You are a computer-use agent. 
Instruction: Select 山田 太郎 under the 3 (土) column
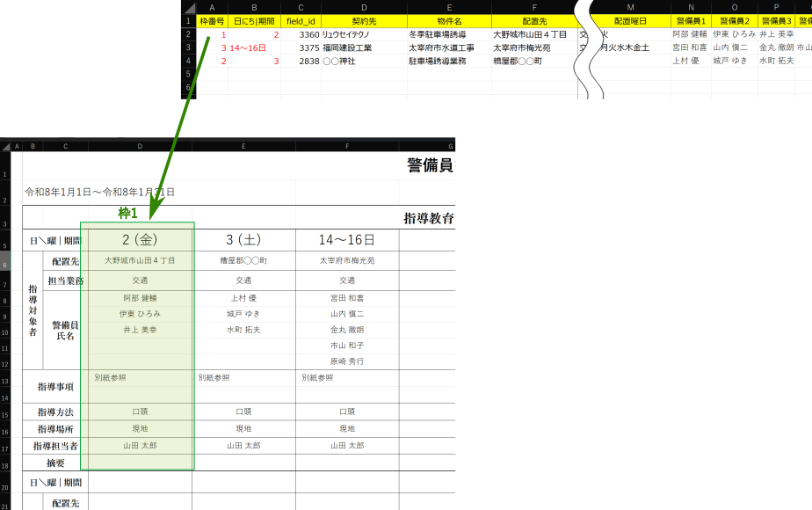coord(243,446)
